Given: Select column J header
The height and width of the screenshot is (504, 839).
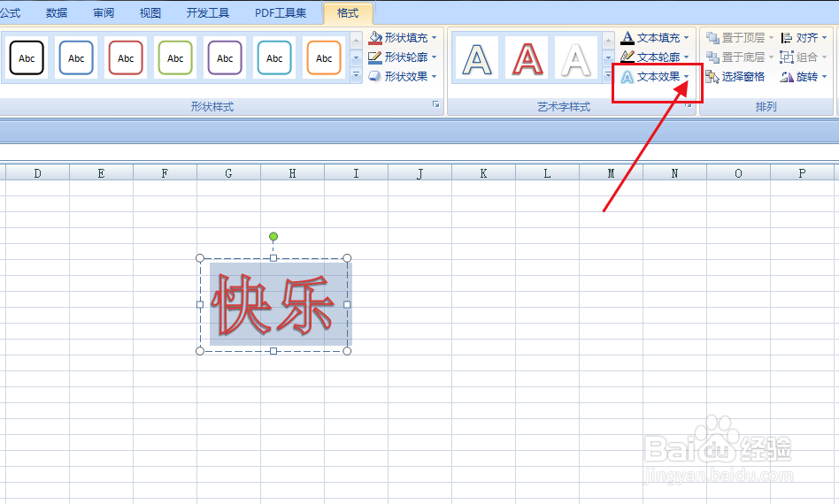Looking at the screenshot, I should [x=420, y=173].
